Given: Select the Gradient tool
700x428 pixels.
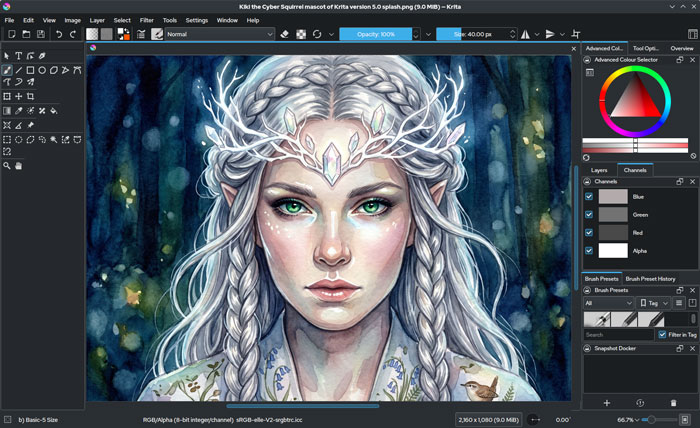Looking at the screenshot, I should 7,111.
